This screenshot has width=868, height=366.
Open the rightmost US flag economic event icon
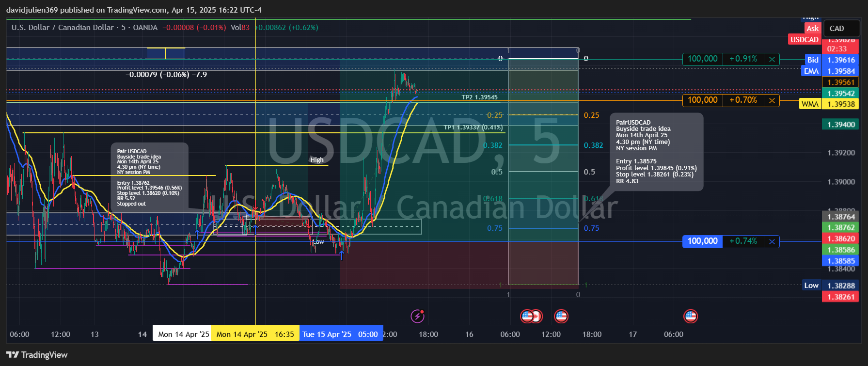click(x=691, y=317)
